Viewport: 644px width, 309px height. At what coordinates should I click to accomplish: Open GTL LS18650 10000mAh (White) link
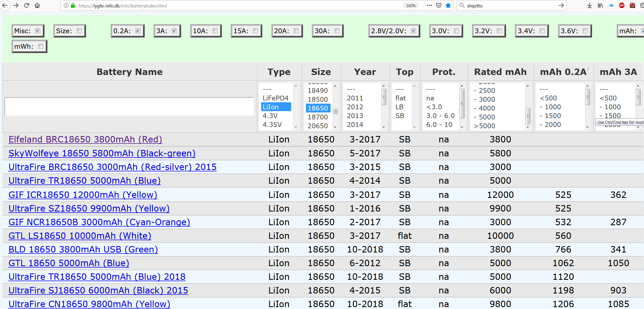(x=80, y=236)
